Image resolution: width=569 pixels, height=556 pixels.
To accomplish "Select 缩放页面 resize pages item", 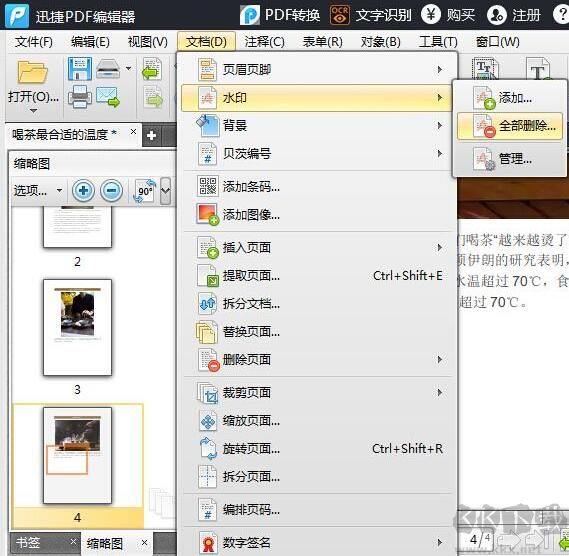I will [315, 421].
